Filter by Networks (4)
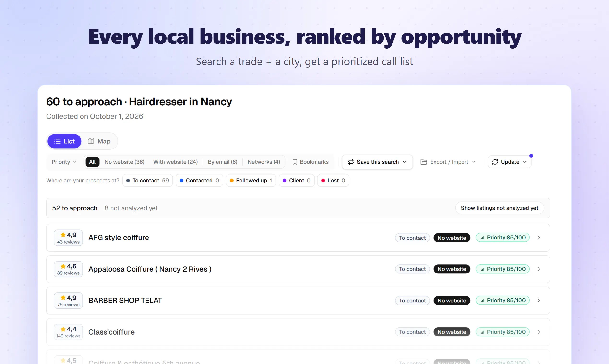Screen dimensions: 609x364 pyautogui.click(x=264, y=162)
